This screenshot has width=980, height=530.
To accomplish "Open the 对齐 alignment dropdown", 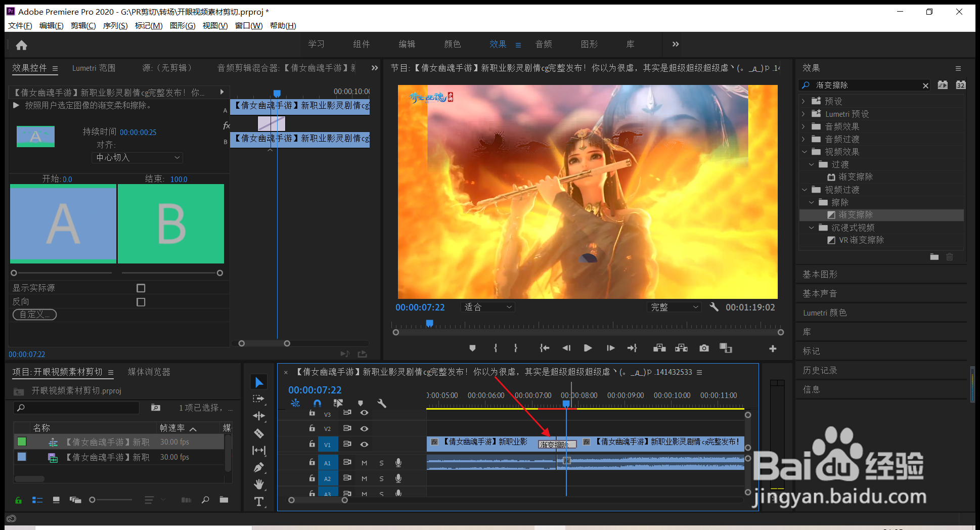I will point(138,158).
